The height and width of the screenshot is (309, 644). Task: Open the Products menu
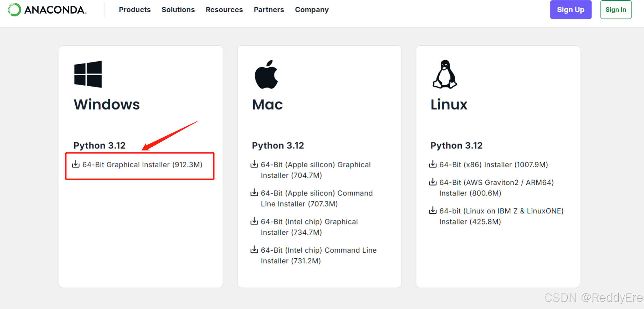[x=135, y=10]
